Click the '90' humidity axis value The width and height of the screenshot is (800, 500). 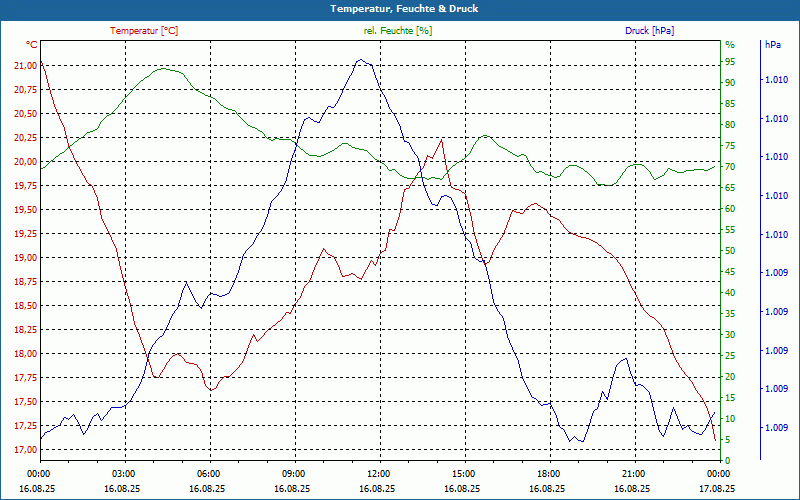point(730,83)
